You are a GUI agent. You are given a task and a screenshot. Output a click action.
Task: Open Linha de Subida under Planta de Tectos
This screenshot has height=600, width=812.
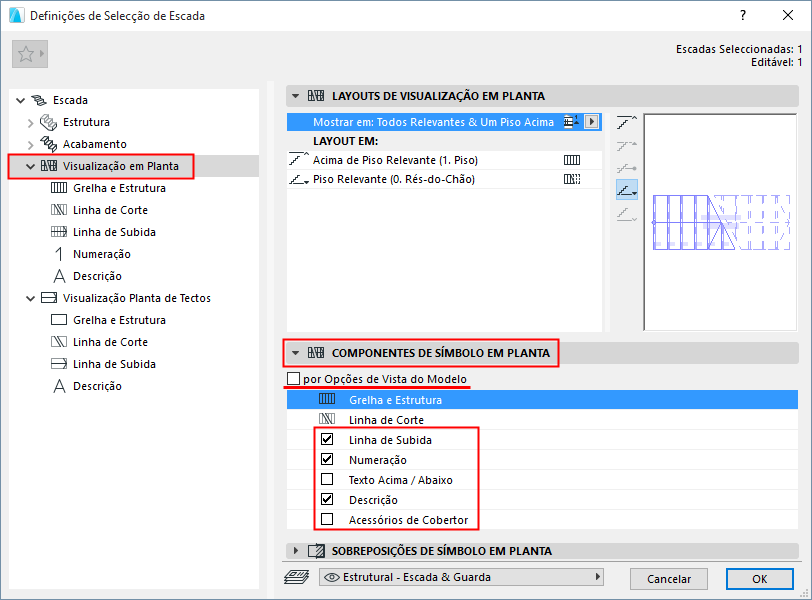(x=114, y=364)
